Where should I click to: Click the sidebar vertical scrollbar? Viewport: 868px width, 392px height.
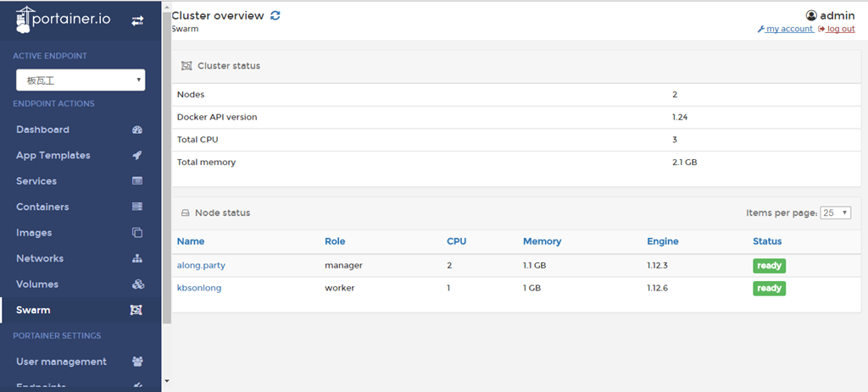(x=167, y=169)
